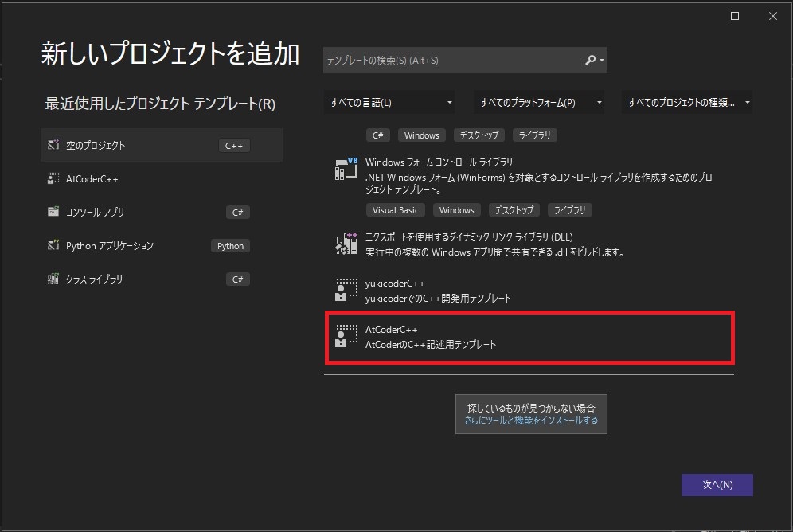Open the すべてのプラットフォーム platform filter
This screenshot has height=532, width=793.
(x=538, y=103)
